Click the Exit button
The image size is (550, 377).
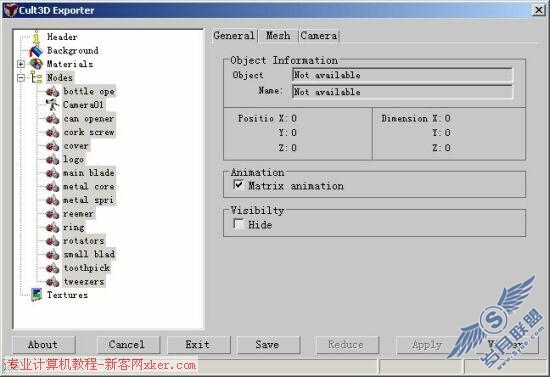pos(198,345)
